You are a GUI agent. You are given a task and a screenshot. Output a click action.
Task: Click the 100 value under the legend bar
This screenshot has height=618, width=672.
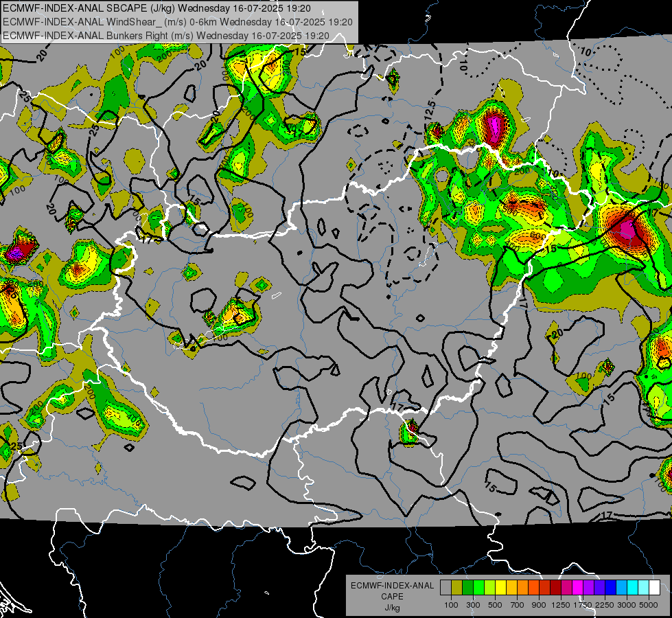(451, 605)
